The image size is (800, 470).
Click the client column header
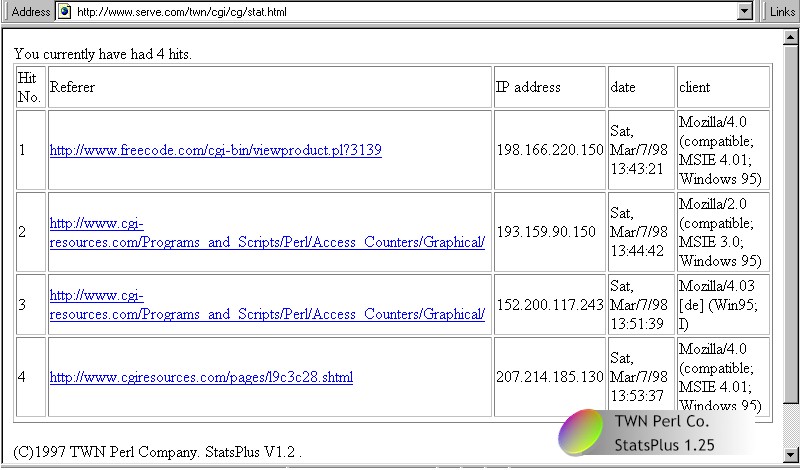[723, 87]
